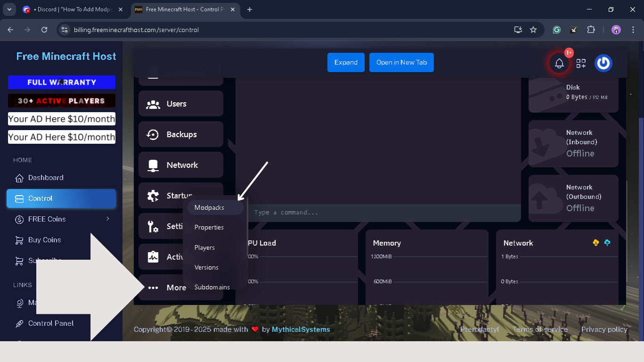Click the browser address bar URL
The height and width of the screenshot is (362, 644).
136,30
